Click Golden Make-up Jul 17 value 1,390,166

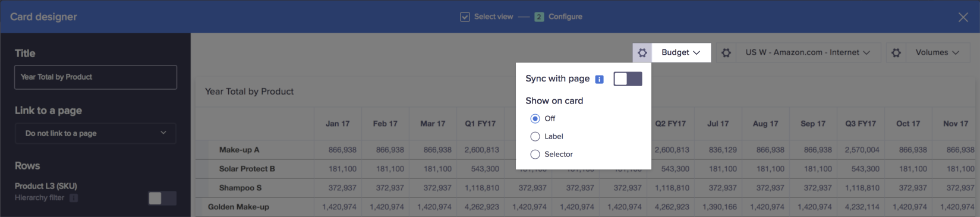720,207
